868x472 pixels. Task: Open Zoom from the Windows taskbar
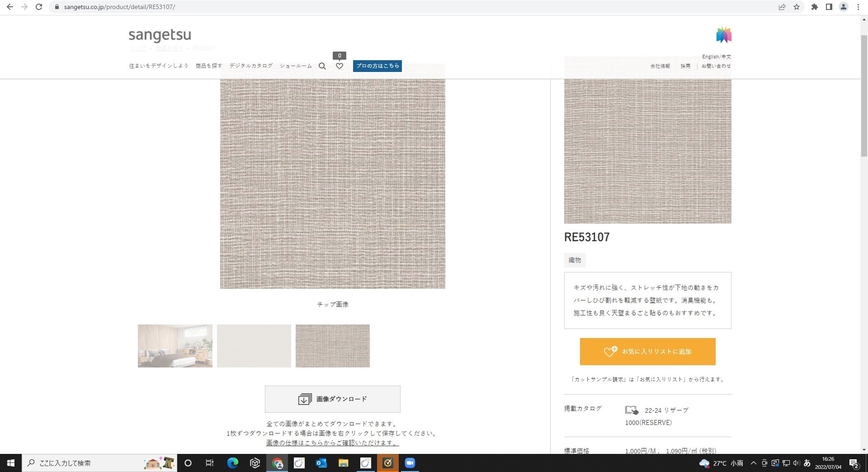[410, 463]
